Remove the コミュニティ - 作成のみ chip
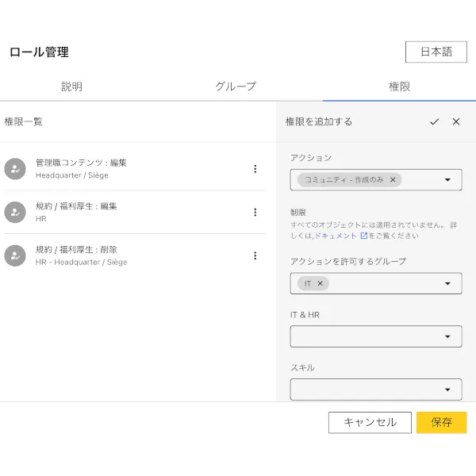Viewport: 476px width, 476px height. pyautogui.click(x=393, y=180)
